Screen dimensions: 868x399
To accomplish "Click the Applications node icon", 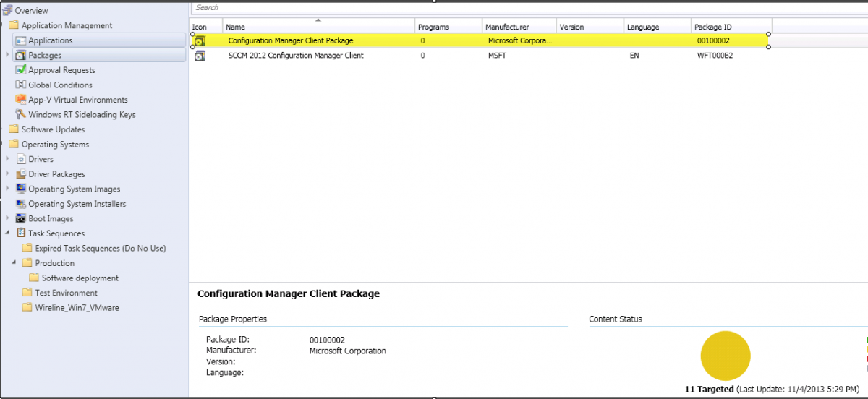I will [21, 40].
